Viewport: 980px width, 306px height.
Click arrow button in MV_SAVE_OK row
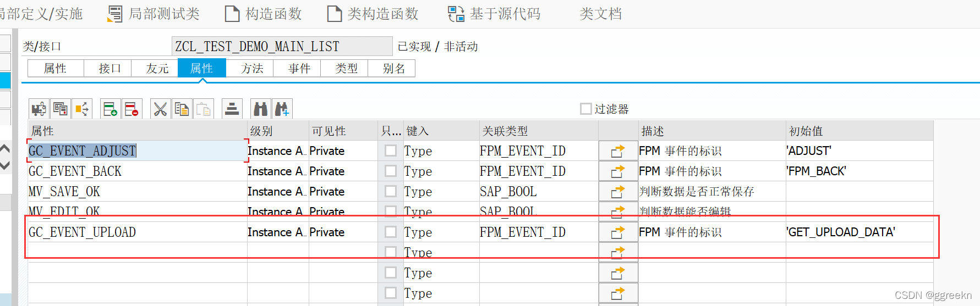(618, 192)
